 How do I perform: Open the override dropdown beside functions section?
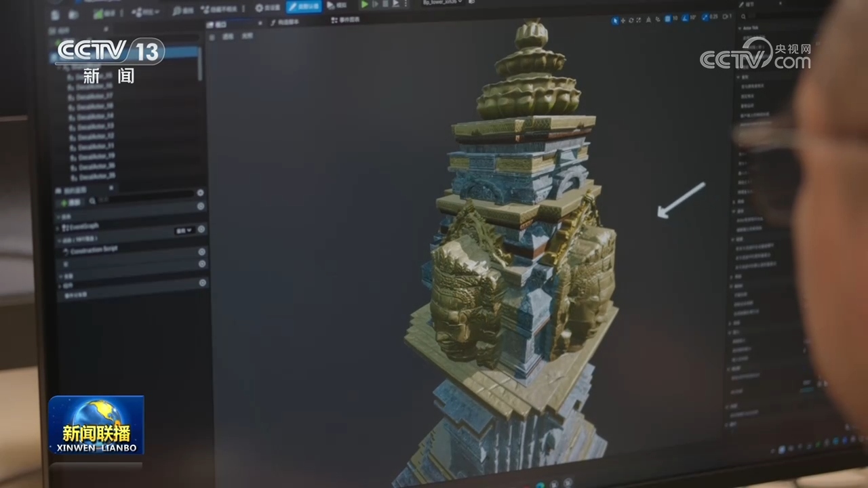tap(184, 230)
